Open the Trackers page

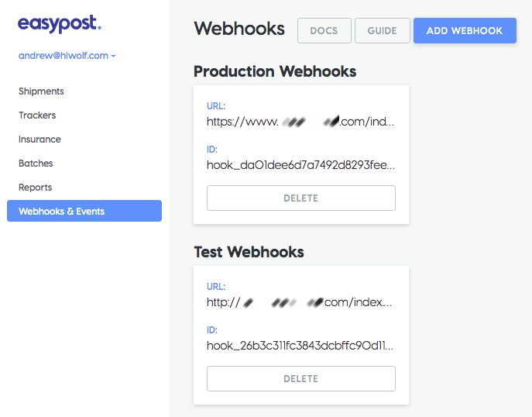tap(37, 115)
